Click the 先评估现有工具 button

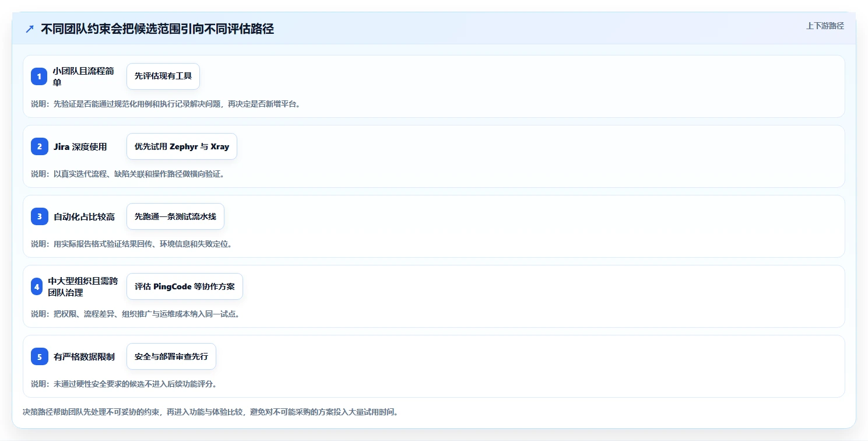163,76
